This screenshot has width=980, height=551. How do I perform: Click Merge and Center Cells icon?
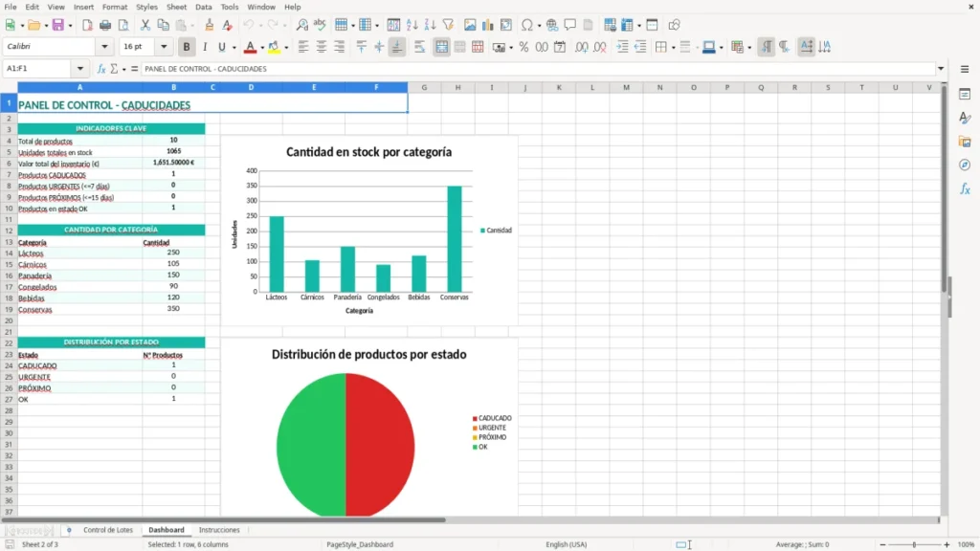442,47
